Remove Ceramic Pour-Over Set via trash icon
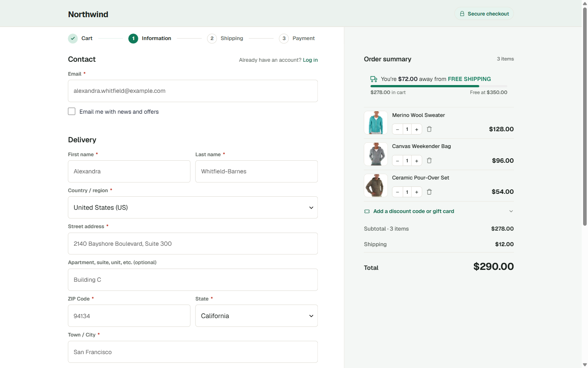This screenshot has height=368, width=588. click(429, 192)
